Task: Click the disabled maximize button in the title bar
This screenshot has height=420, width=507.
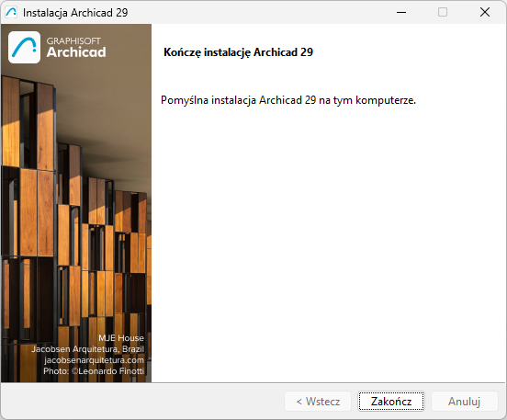Action: [443, 12]
